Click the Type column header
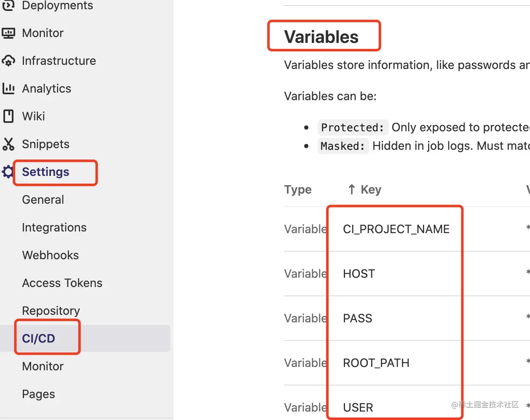 point(297,189)
